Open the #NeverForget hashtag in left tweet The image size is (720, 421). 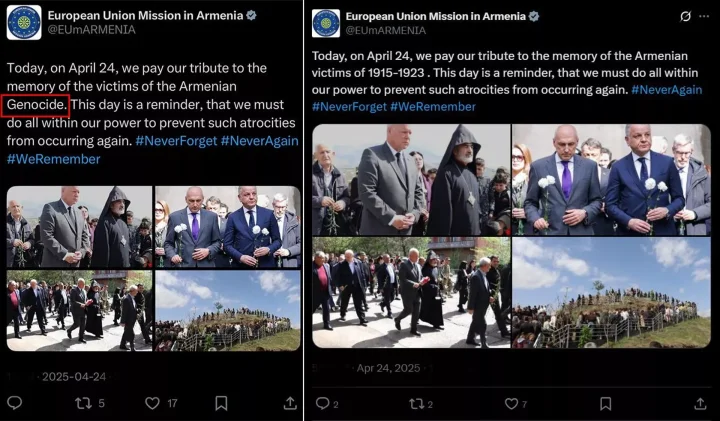176,141
